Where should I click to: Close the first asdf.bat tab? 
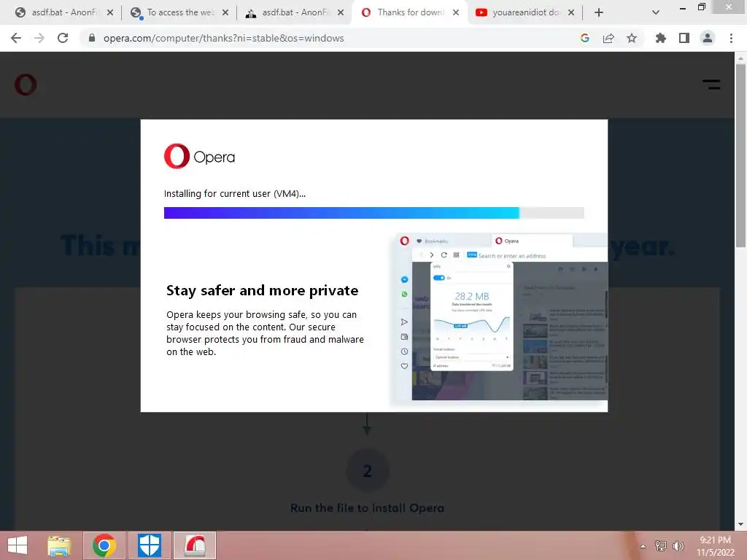(110, 13)
